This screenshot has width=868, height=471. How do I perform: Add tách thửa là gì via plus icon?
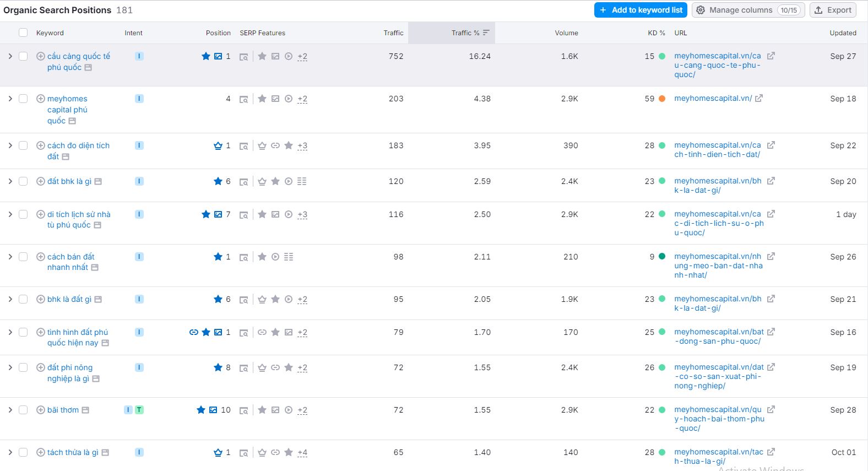pos(41,452)
